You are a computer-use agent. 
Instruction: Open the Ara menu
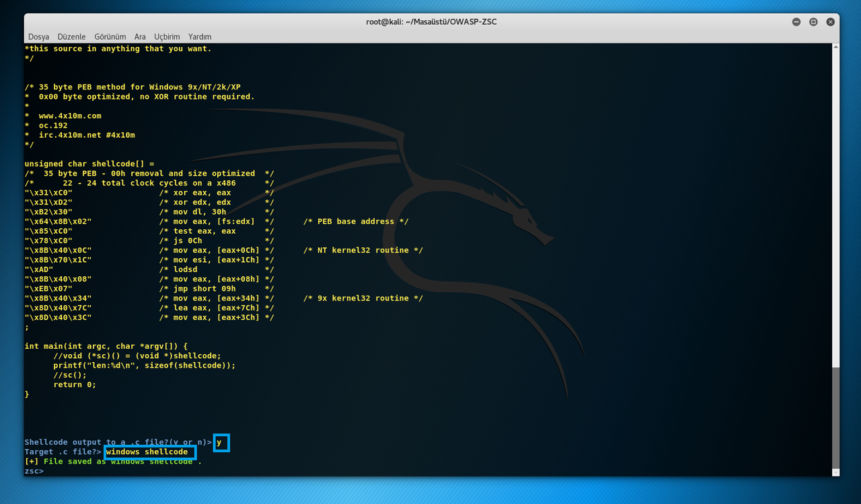140,36
